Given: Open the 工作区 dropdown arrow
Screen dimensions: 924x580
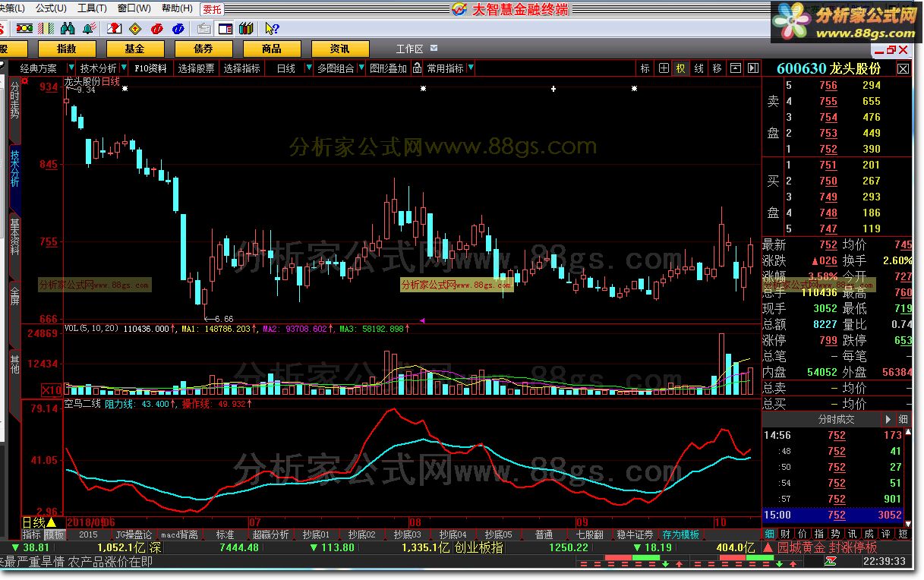Looking at the screenshot, I should point(434,49).
